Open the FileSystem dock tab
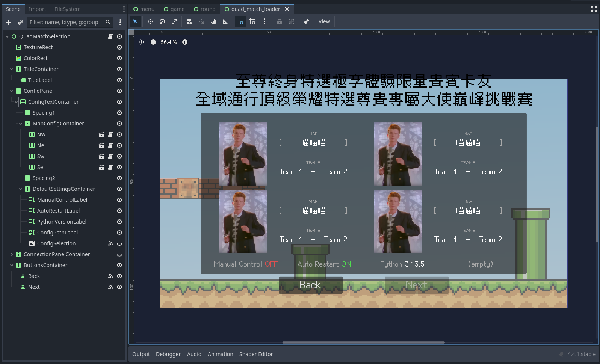This screenshot has width=600, height=364. tap(67, 9)
